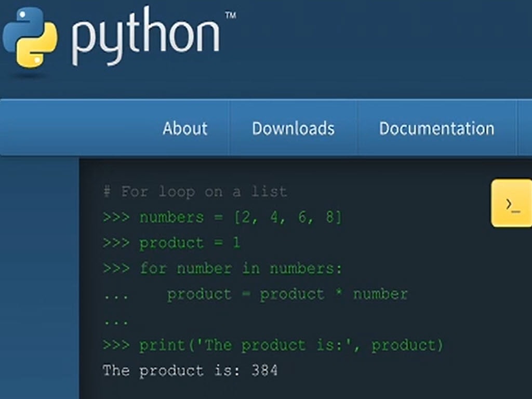The height and width of the screenshot is (399, 532).
Task: Click partially visible tab right of Documentation
Action: click(525, 128)
